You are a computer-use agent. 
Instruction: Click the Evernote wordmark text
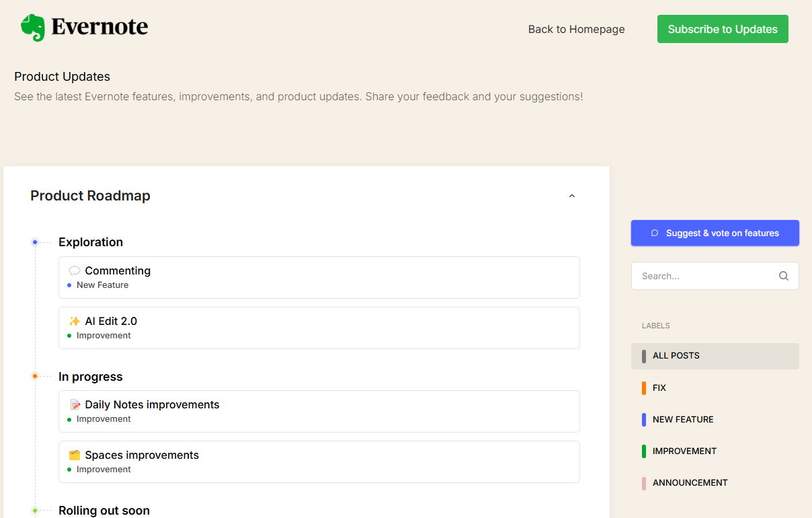99,28
